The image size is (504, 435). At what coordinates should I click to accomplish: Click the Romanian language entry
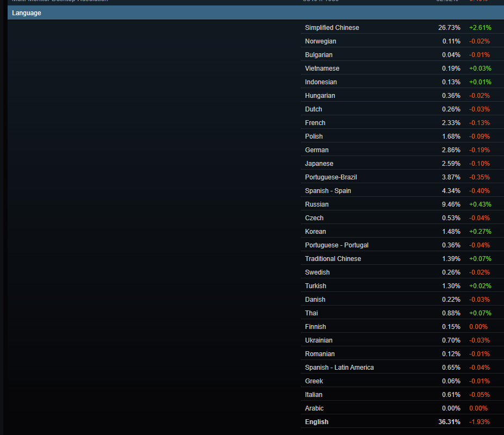pos(320,354)
